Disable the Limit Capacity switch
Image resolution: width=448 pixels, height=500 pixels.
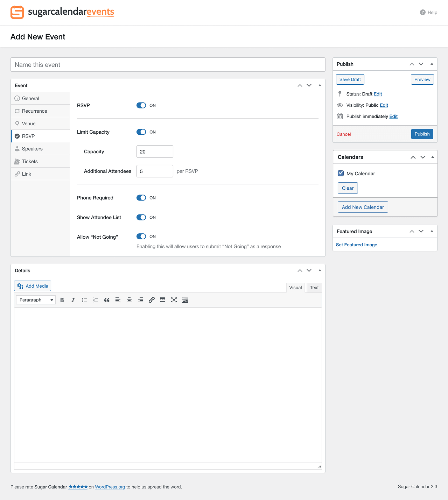point(141,132)
